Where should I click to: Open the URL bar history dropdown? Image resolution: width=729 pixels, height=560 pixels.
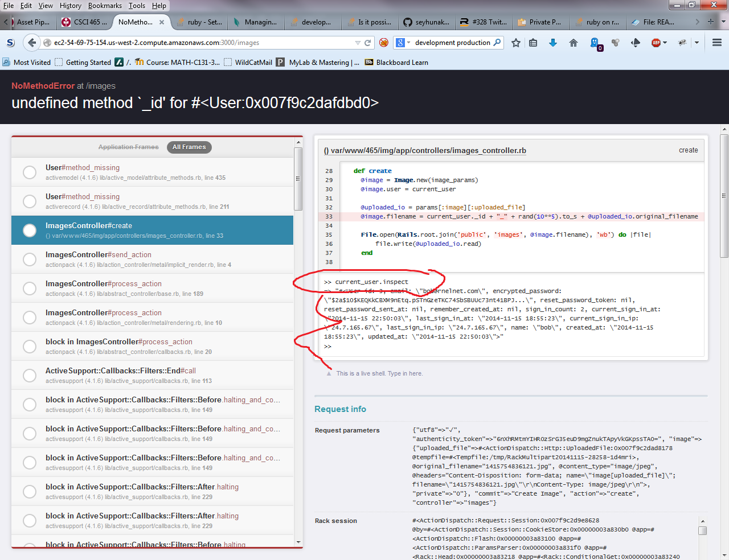point(358,43)
